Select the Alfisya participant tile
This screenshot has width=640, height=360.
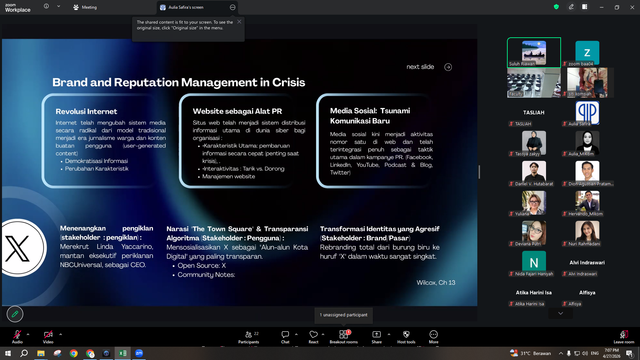[x=587, y=293]
